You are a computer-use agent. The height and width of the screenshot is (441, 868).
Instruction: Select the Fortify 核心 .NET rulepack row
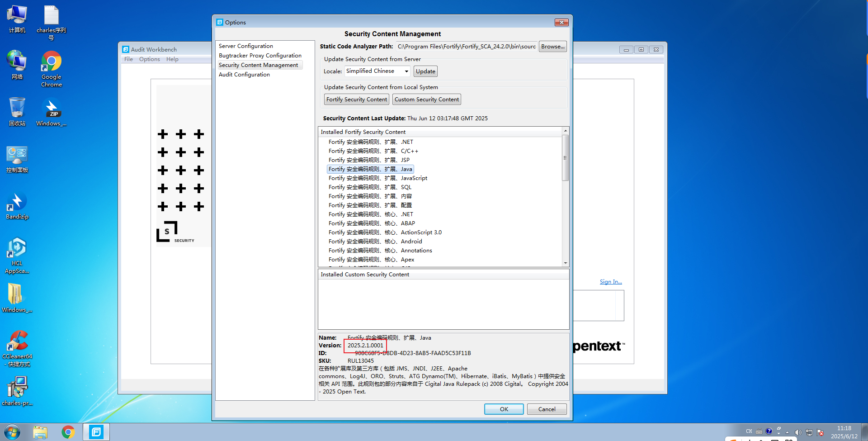point(371,214)
